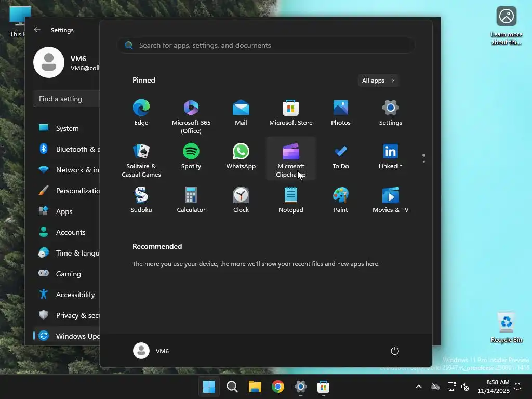Open Edge from pinned apps
Image resolution: width=532 pixels, height=399 pixels.
(x=141, y=113)
